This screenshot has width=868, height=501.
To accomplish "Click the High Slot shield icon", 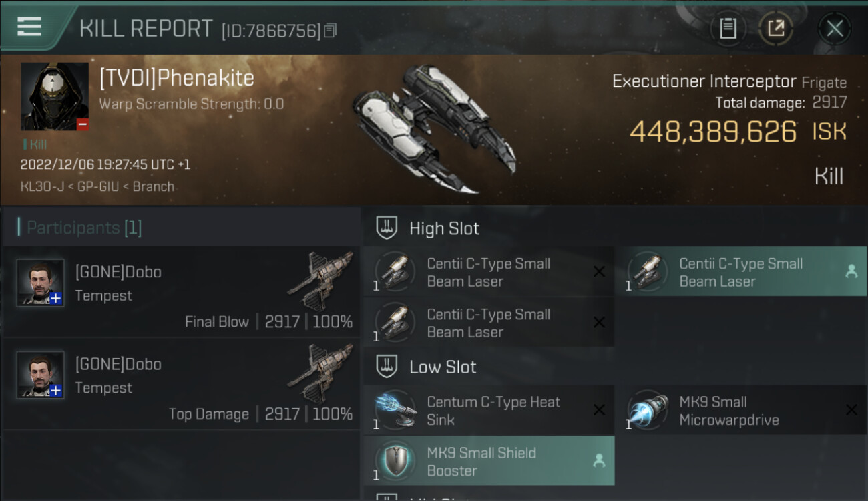I will [x=387, y=228].
